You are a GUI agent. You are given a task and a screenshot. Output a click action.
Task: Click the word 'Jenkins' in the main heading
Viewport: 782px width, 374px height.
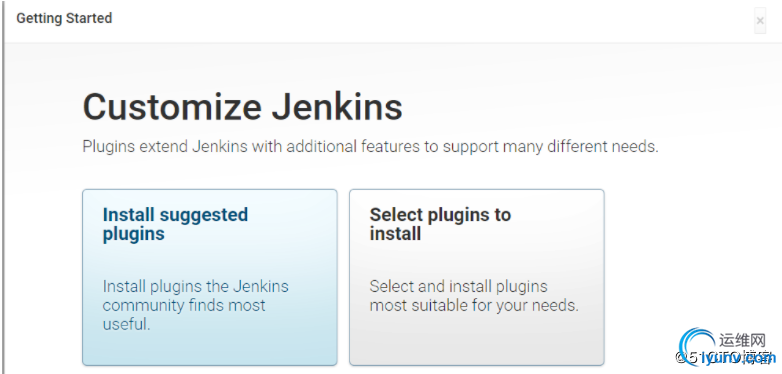pyautogui.click(x=337, y=107)
